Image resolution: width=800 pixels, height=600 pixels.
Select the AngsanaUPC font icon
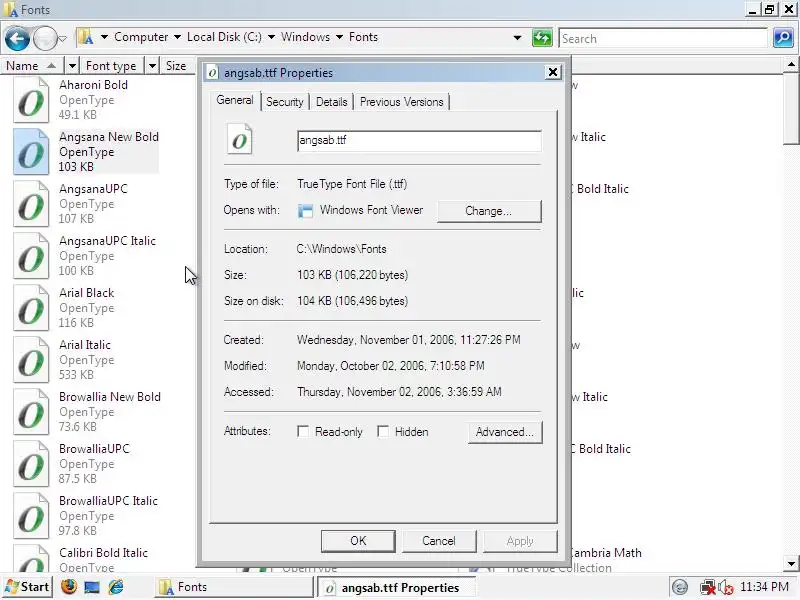tap(31, 204)
